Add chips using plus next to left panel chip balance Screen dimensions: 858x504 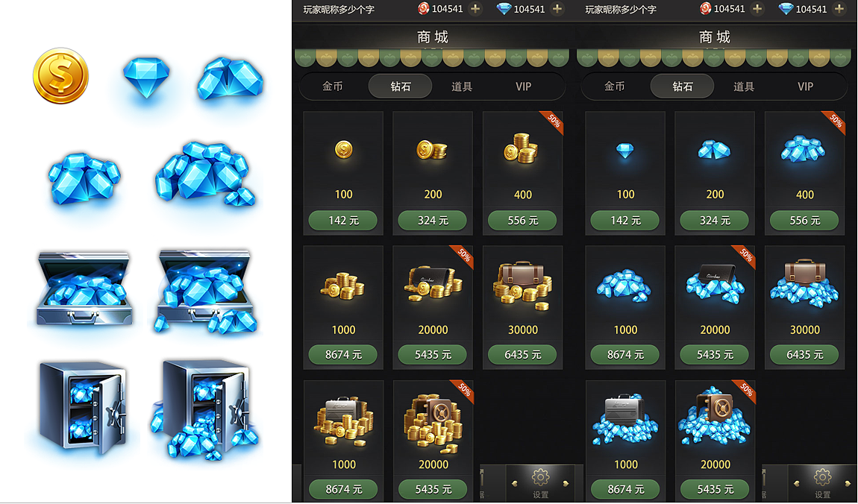(475, 9)
